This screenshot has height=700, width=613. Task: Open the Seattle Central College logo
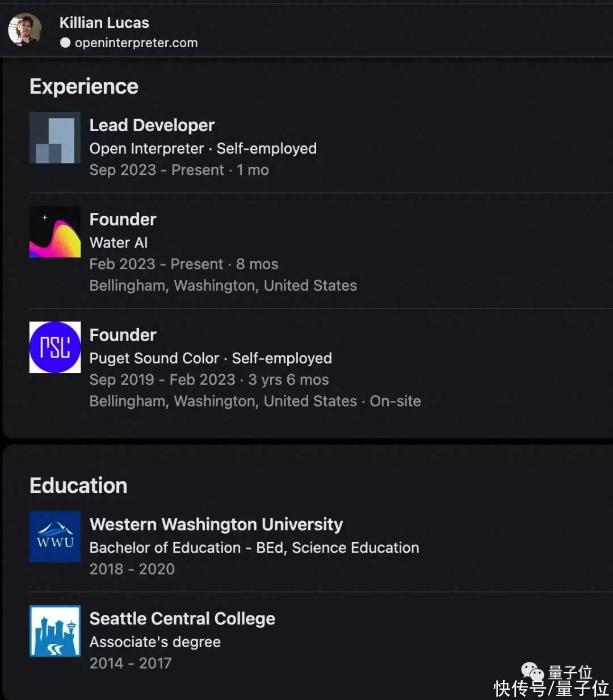(x=55, y=631)
